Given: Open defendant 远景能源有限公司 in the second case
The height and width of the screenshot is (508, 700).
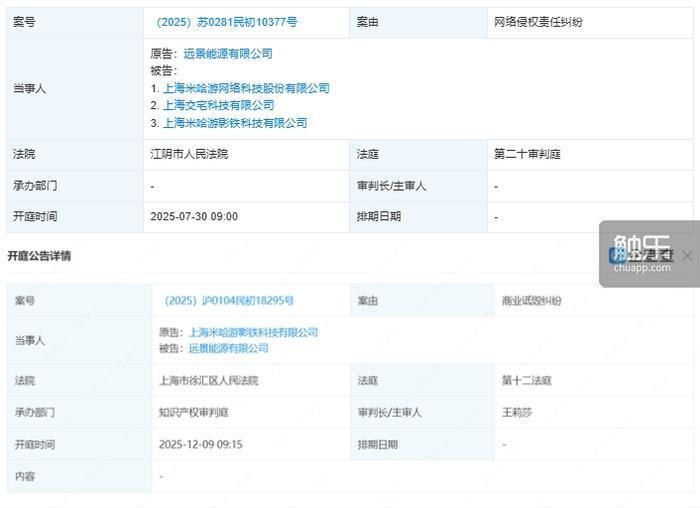Looking at the screenshot, I should pos(229,348).
